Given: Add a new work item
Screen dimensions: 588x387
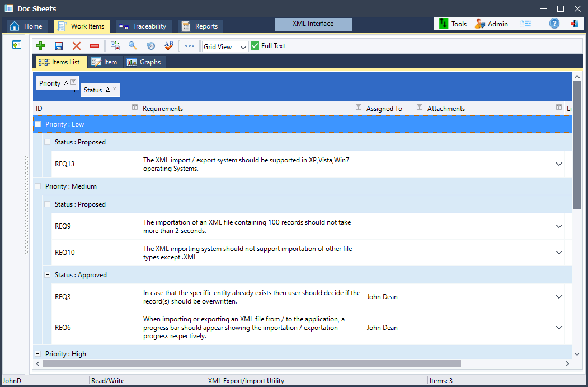Looking at the screenshot, I should [40, 45].
